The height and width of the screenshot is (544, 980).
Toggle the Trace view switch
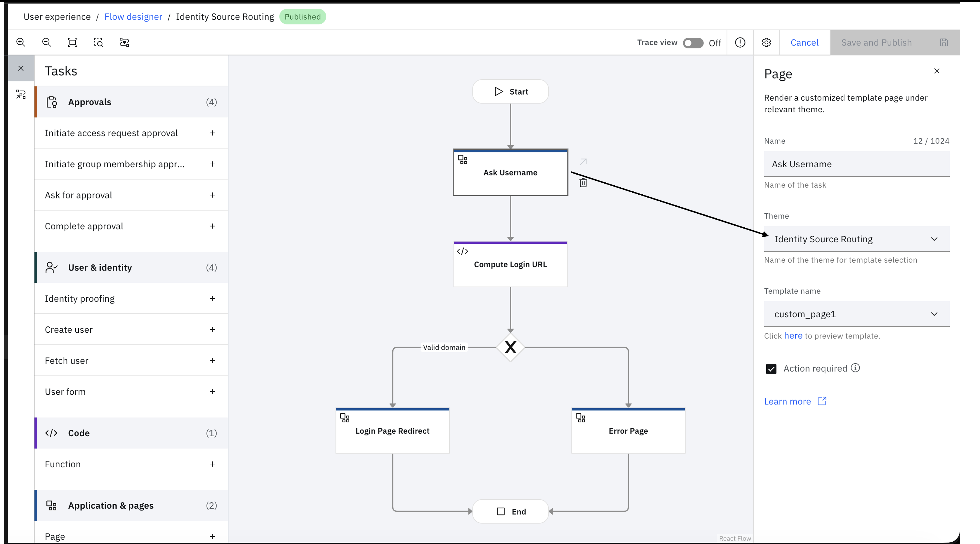point(693,43)
